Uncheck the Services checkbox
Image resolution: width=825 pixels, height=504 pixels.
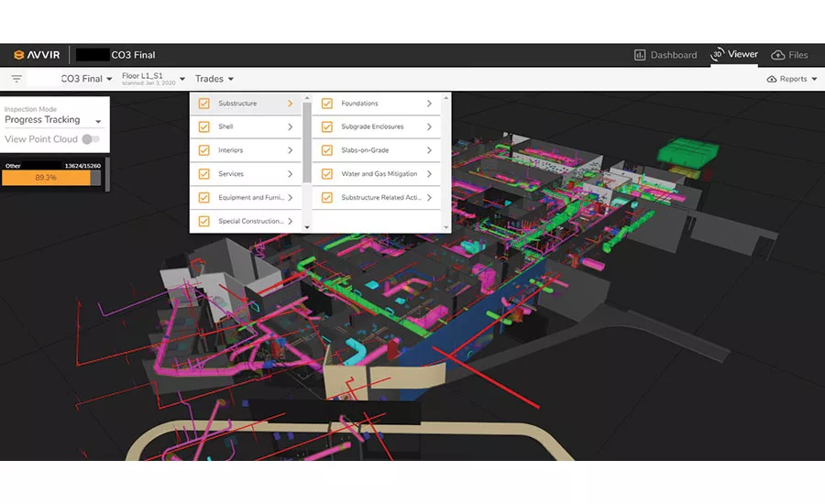[204, 174]
